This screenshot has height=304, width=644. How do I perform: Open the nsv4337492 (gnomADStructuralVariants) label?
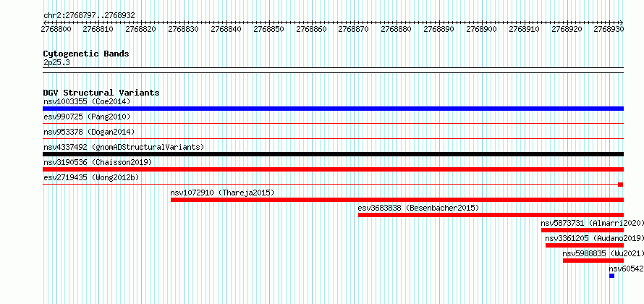click(x=124, y=147)
